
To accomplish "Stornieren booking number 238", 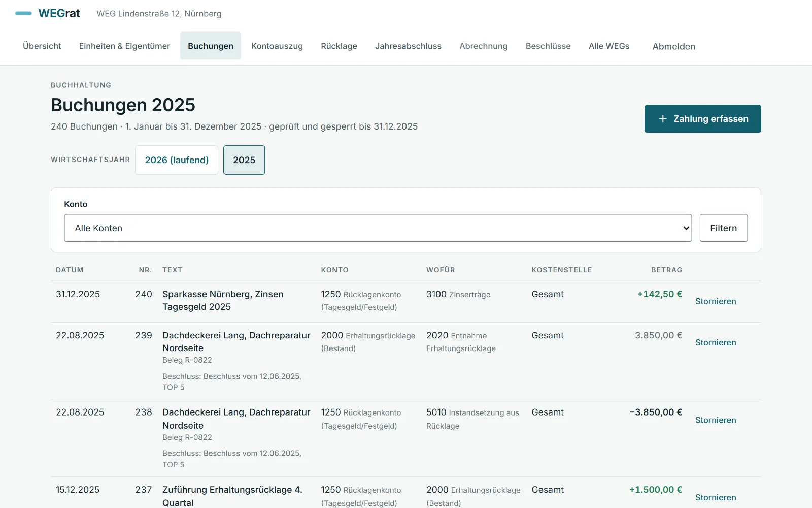I will pos(716,420).
